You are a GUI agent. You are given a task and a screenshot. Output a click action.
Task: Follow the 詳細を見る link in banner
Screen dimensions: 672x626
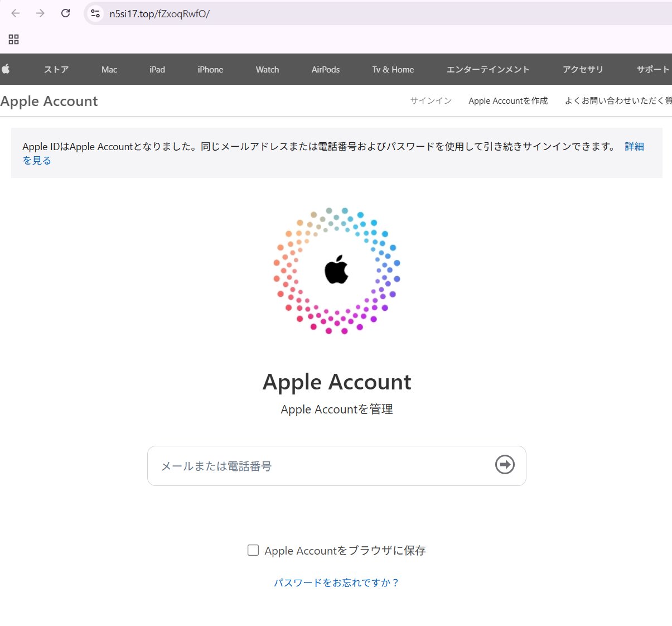click(x=634, y=146)
